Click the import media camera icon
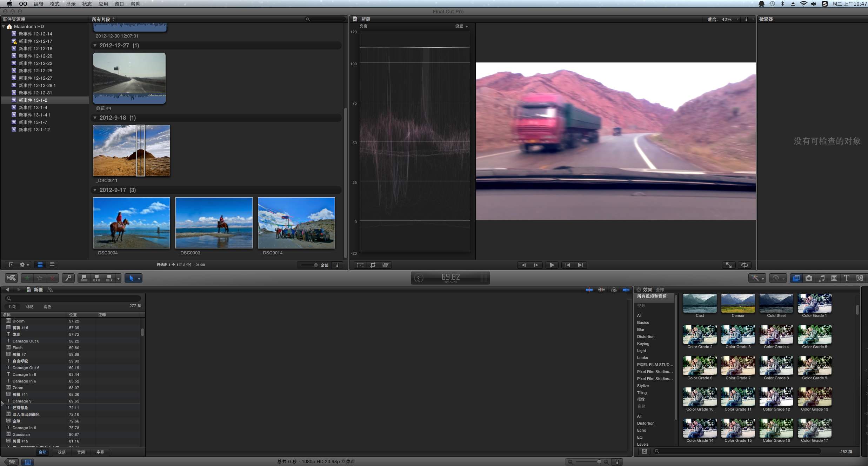Screen dimensions: 868x466 pyautogui.click(x=11, y=278)
